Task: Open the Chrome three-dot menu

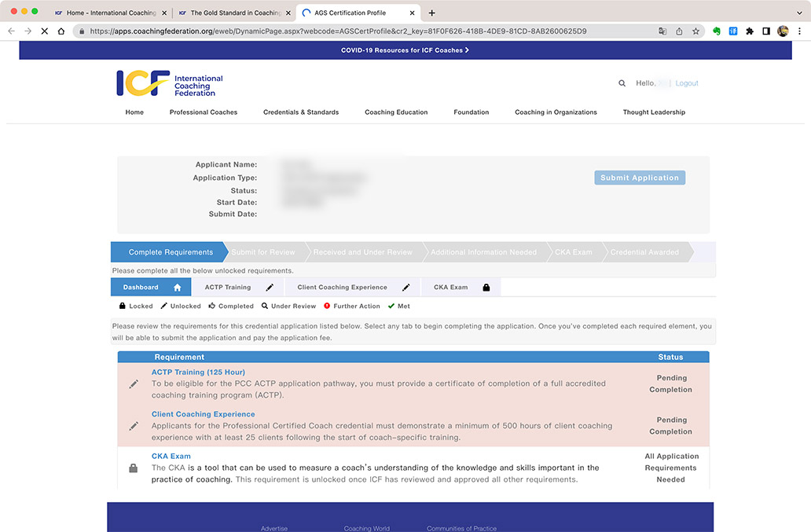Action: point(799,31)
